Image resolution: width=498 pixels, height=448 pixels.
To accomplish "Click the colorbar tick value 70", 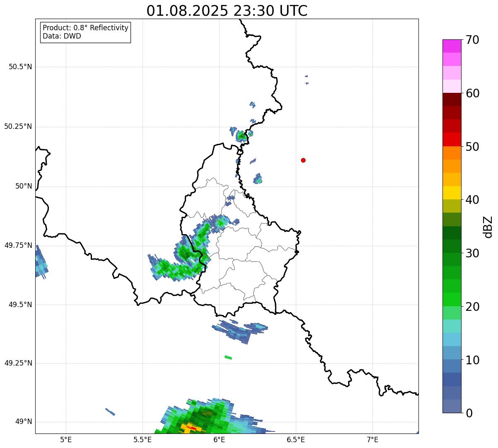I will [x=472, y=40].
